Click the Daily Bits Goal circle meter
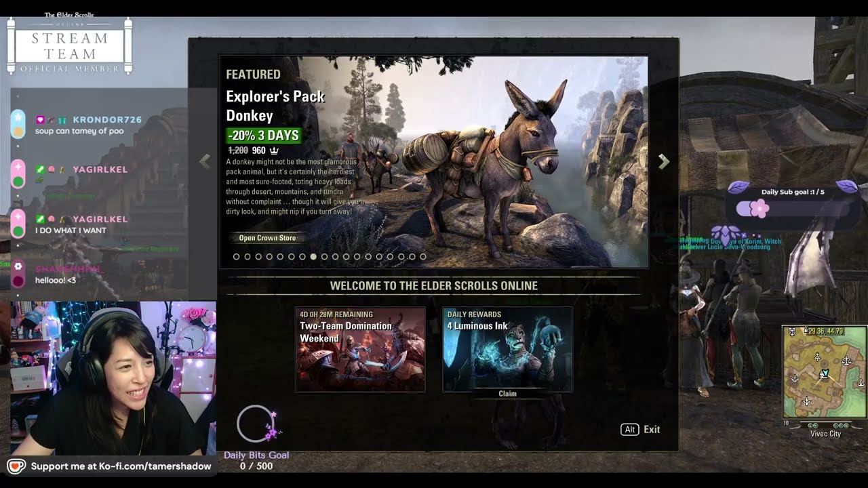This screenshot has height=488, width=868. coord(256,424)
